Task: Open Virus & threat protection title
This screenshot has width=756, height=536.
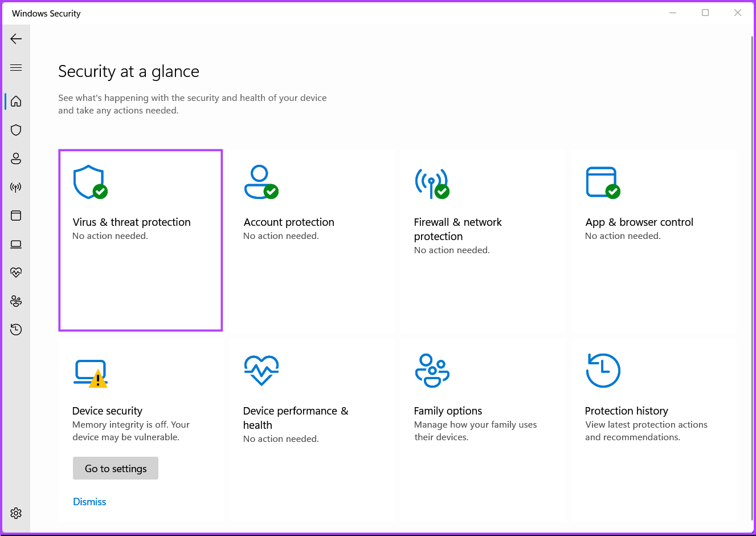Action: [x=132, y=222]
